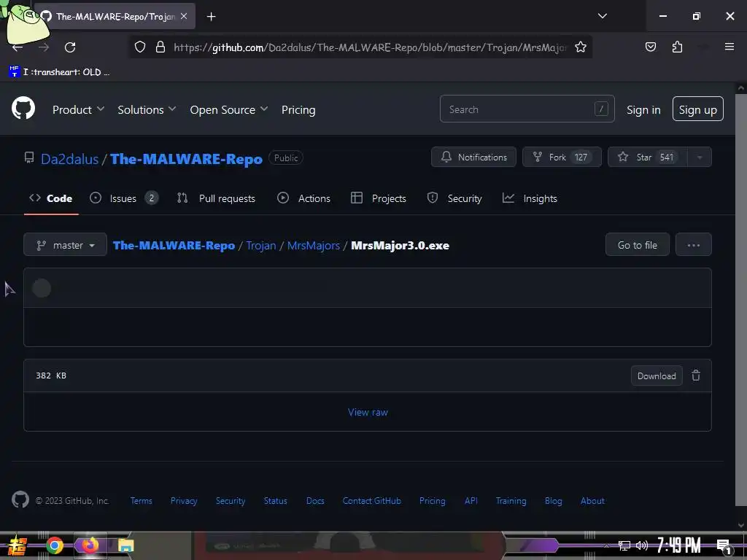Close the The-MALWARE-Repo browser tab
This screenshot has height=560, width=747.
click(x=184, y=16)
